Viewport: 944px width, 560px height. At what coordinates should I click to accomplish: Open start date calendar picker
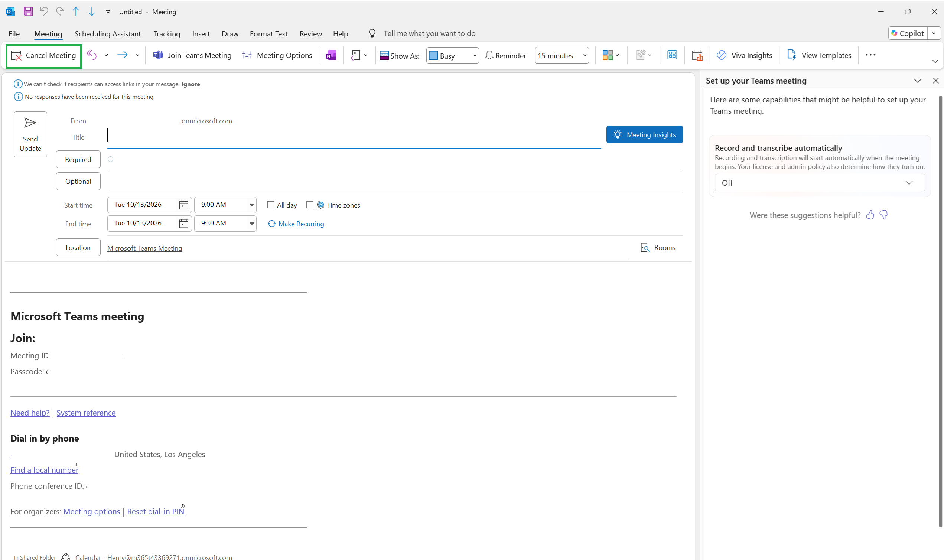(x=183, y=205)
